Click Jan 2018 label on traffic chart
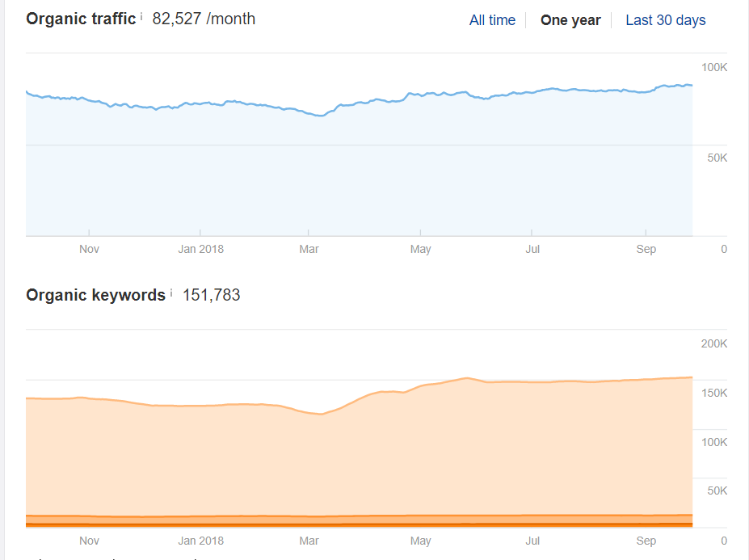 click(x=200, y=249)
